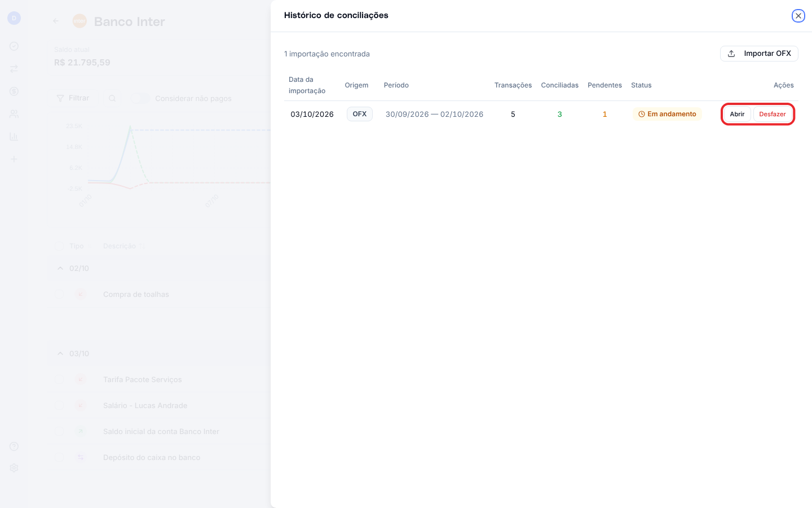Check the Saldo inicial da conta row checkbox
Image resolution: width=812 pixels, height=508 pixels.
59,431
